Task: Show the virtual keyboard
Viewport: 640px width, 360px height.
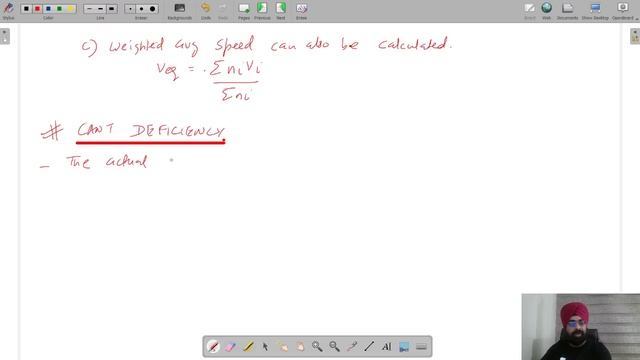Action: [421, 347]
